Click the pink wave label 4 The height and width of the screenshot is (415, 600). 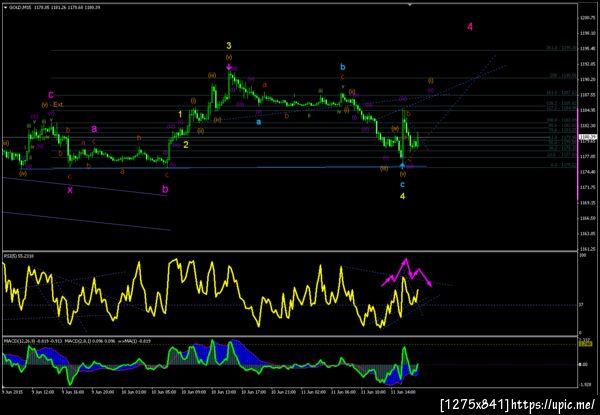470,27
